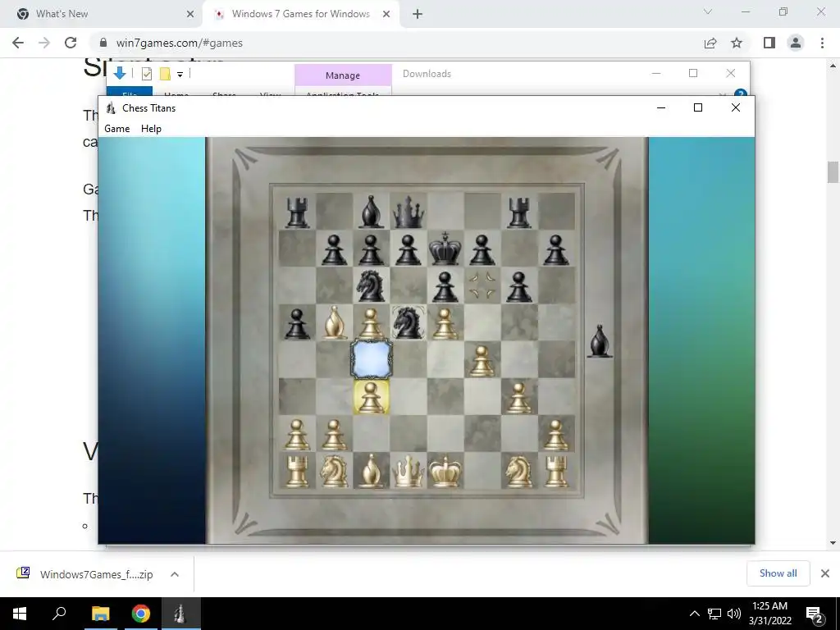This screenshot has height=630, width=840.
Task: Open the network status tray icon
Action: (x=714, y=614)
